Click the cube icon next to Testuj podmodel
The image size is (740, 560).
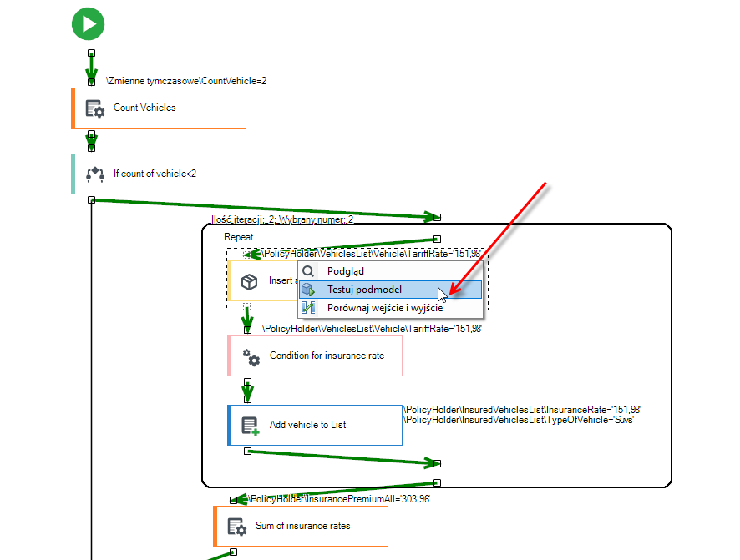point(308,290)
